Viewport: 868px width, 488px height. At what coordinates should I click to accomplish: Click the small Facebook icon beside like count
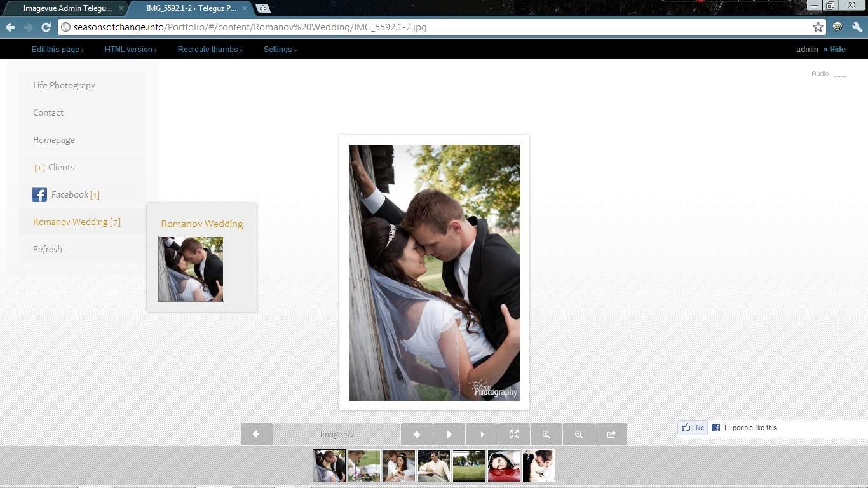tap(715, 428)
